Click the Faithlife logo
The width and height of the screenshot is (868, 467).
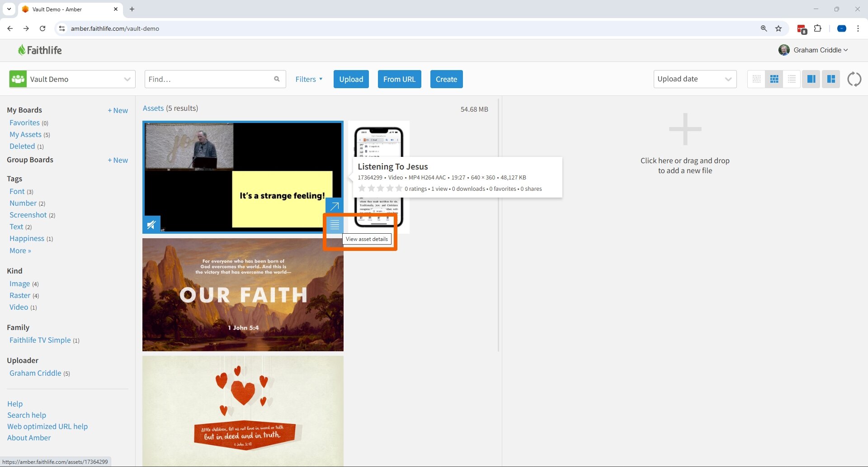40,50
